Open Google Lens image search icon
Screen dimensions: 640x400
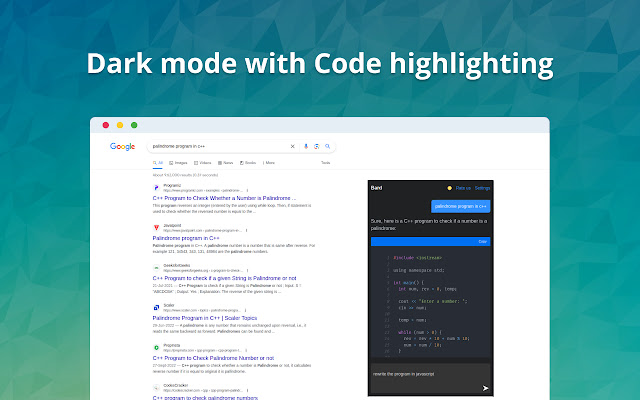coord(316,146)
